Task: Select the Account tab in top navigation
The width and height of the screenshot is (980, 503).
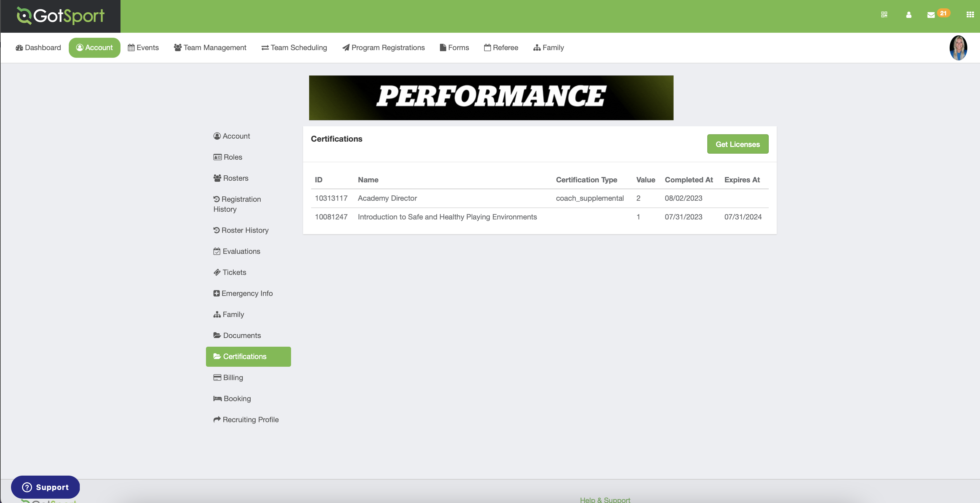Action: pos(94,48)
